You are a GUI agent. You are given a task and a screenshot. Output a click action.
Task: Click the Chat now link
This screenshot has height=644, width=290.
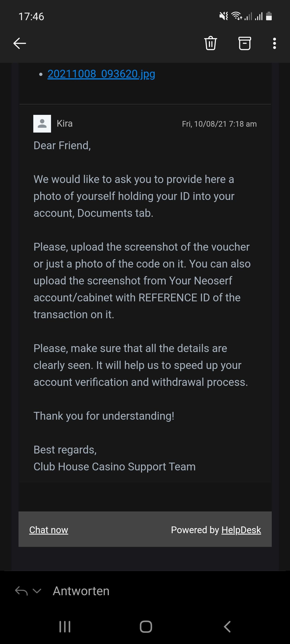click(49, 530)
